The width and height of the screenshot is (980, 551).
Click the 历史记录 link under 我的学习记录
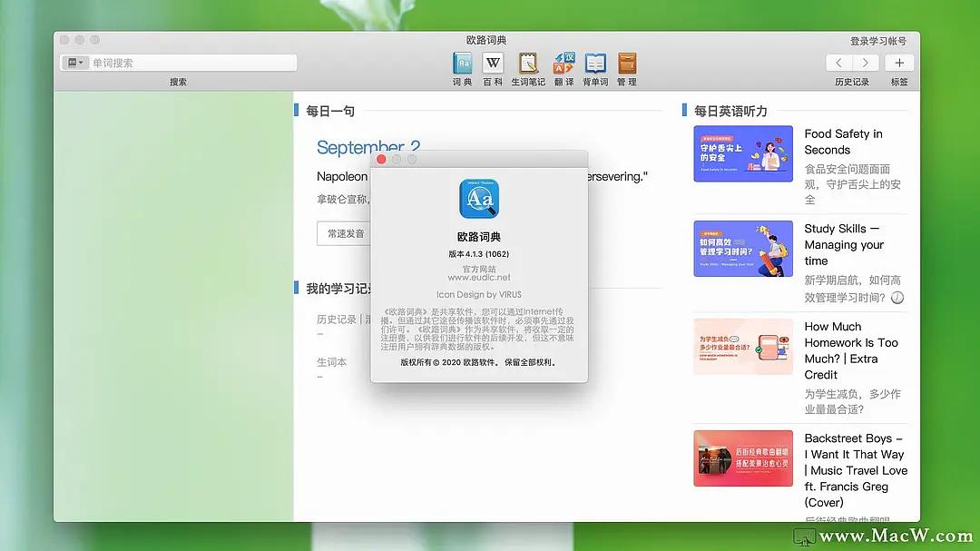pos(337,319)
